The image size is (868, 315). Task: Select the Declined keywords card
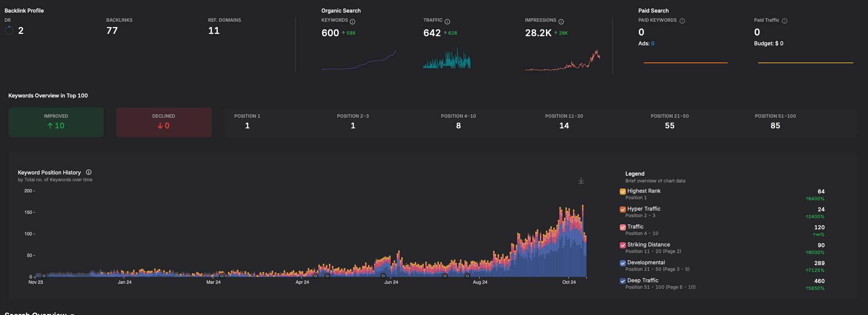click(164, 122)
